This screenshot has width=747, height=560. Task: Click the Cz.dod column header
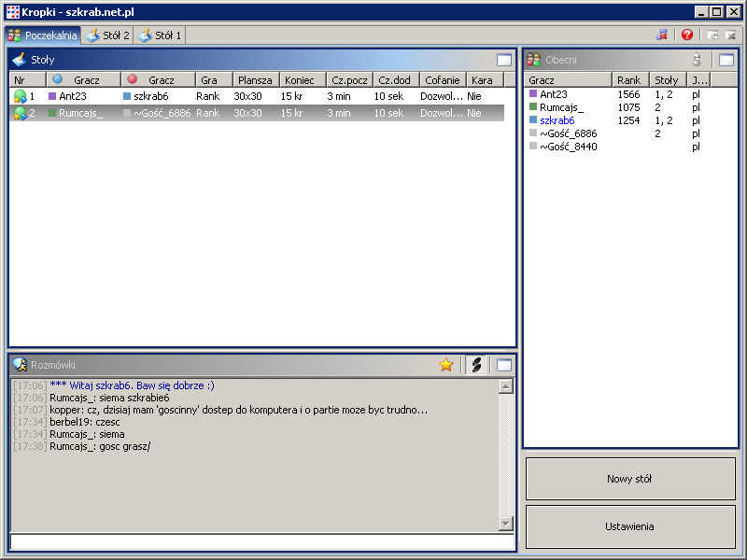pos(396,80)
